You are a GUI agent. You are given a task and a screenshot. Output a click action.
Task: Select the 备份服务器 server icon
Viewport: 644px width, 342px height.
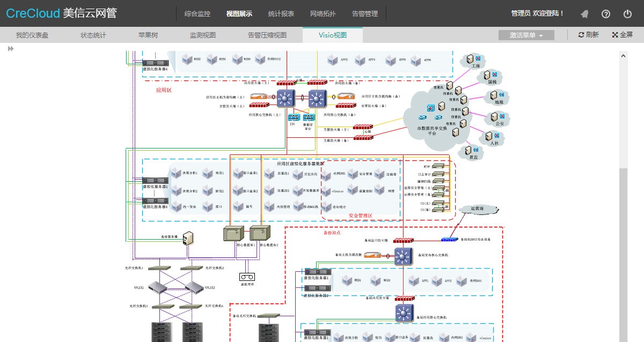coord(188,239)
